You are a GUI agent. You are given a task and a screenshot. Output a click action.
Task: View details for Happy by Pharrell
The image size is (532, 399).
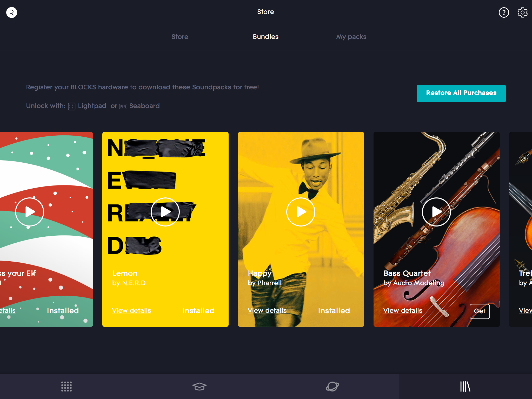[x=267, y=311]
